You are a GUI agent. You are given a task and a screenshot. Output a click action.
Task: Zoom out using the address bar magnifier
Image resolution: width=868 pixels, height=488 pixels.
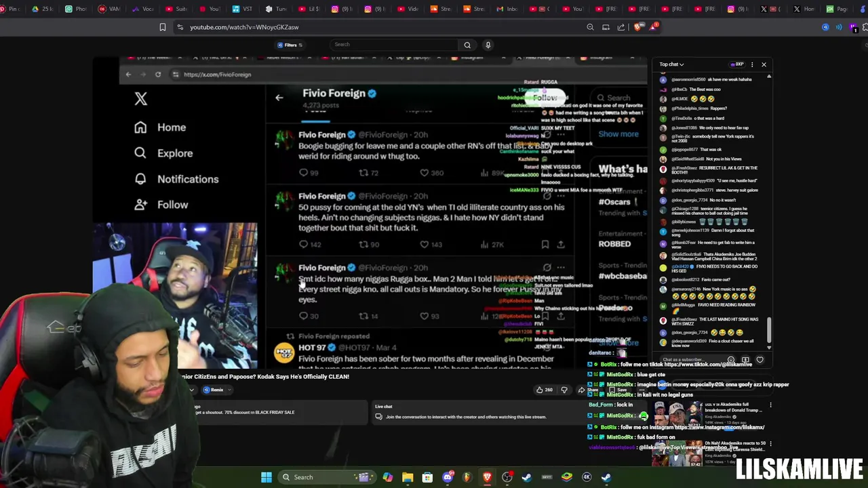pos(590,27)
